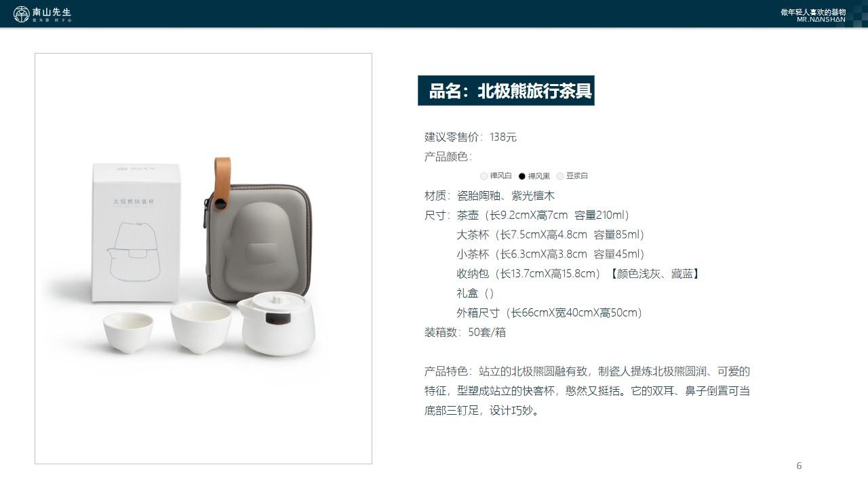Click the 材质 material description line

pos(490,196)
